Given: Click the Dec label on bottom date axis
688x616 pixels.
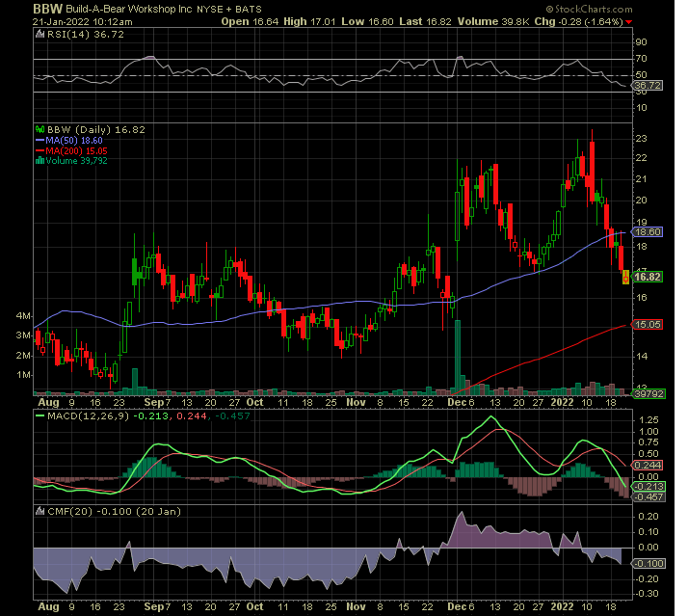Looking at the screenshot, I should tap(457, 606).
